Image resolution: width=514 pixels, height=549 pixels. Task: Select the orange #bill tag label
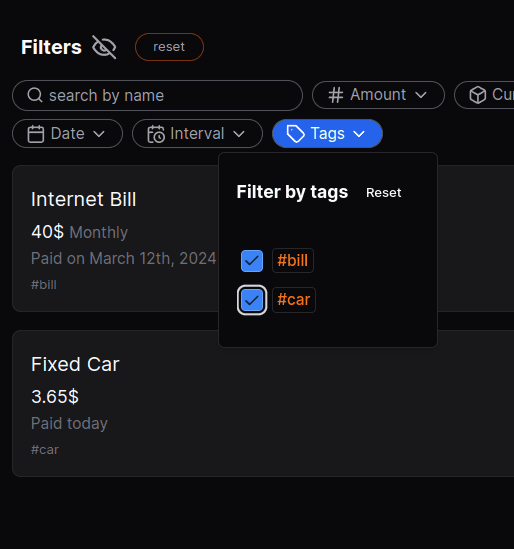[293, 260]
